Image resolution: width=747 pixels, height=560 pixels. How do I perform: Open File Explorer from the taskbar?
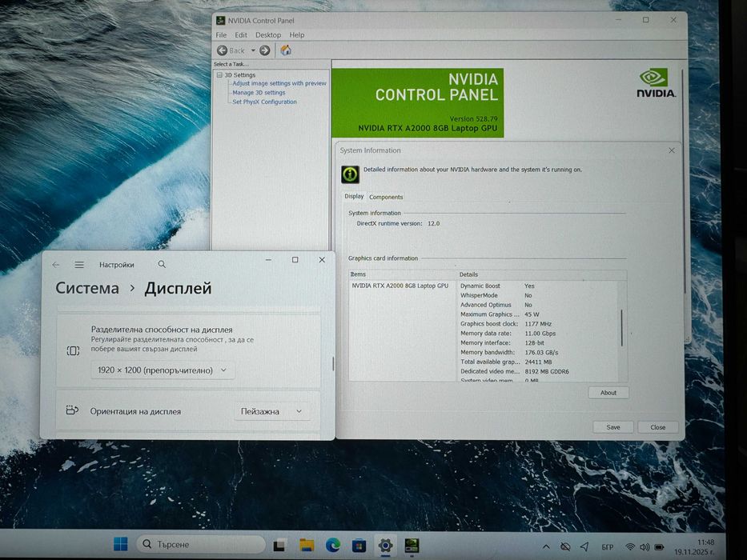coord(307,545)
